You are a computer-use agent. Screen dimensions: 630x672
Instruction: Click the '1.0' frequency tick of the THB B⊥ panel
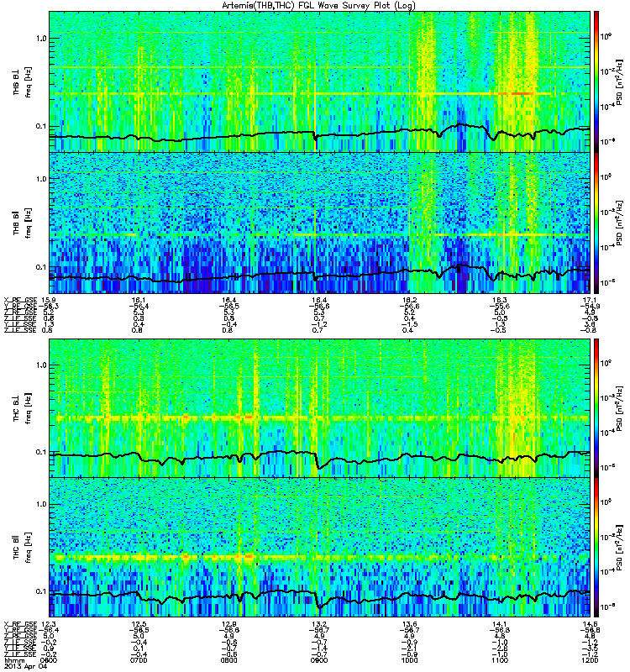point(41,38)
